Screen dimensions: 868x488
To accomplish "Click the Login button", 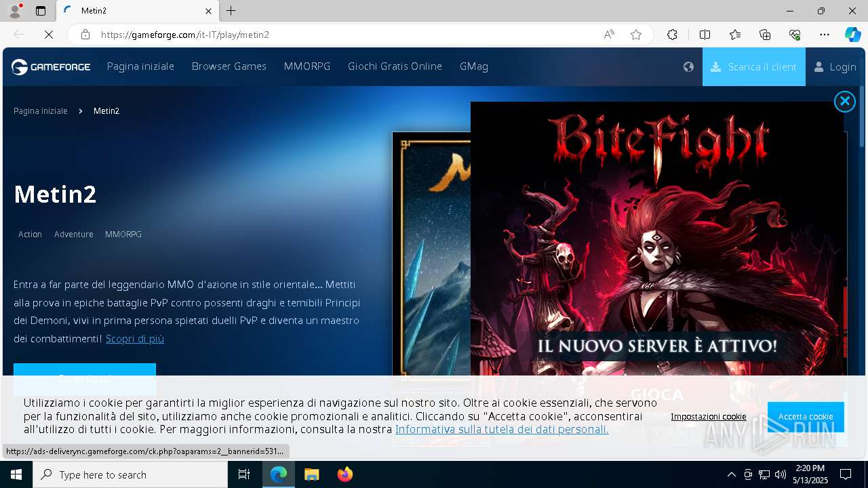I will click(x=835, y=66).
